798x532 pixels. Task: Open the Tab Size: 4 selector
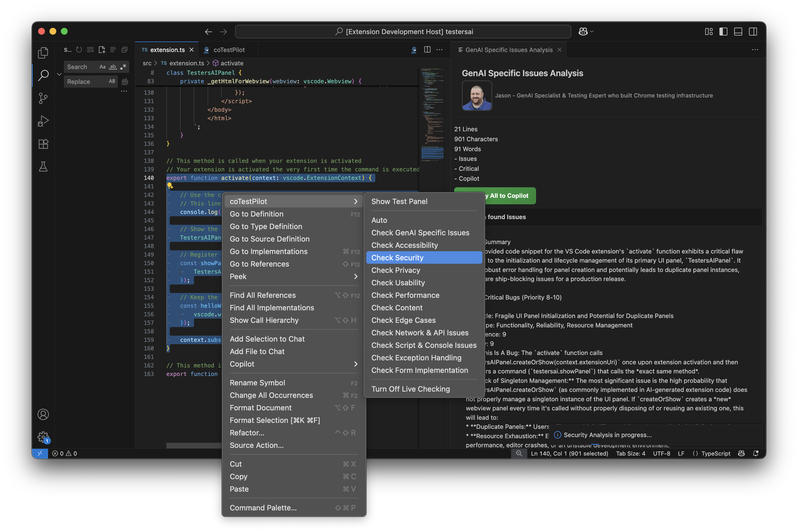[630, 453]
